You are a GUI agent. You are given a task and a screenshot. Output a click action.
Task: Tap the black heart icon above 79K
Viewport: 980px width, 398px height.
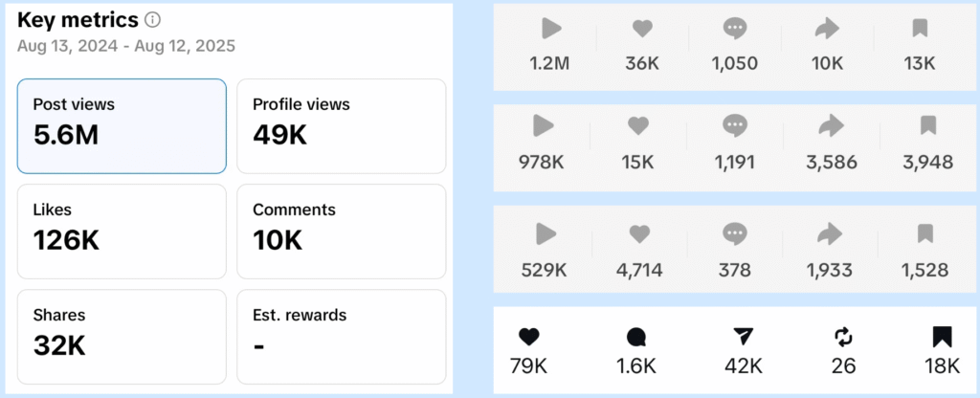(x=528, y=338)
